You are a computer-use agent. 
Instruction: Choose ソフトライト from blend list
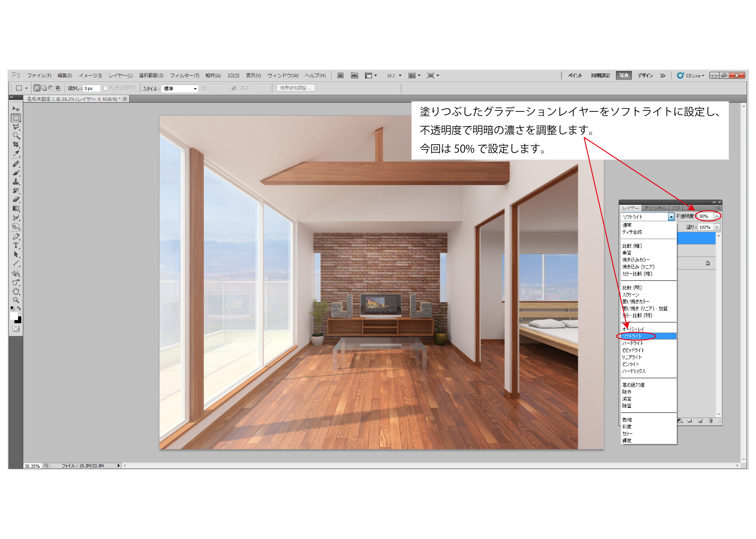[x=632, y=336]
